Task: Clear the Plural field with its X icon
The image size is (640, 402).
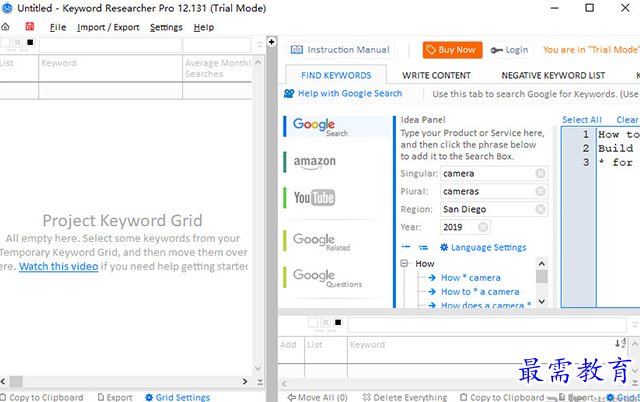Action: coord(540,191)
